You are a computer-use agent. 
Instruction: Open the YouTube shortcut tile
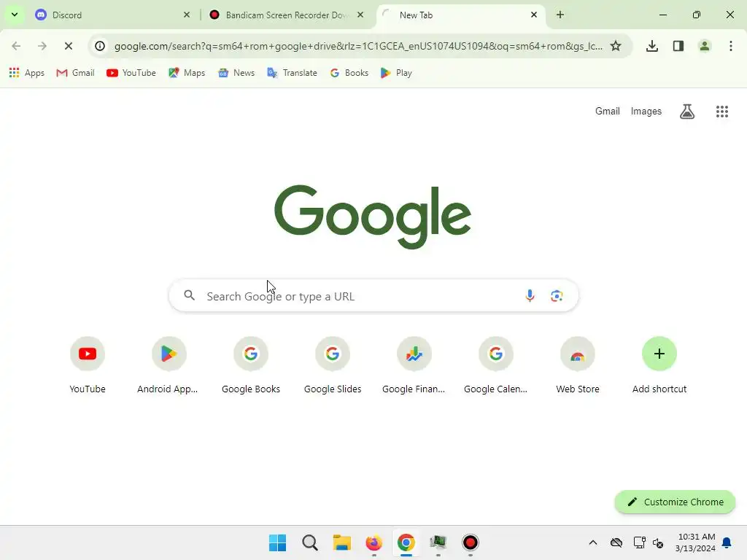pos(88,366)
